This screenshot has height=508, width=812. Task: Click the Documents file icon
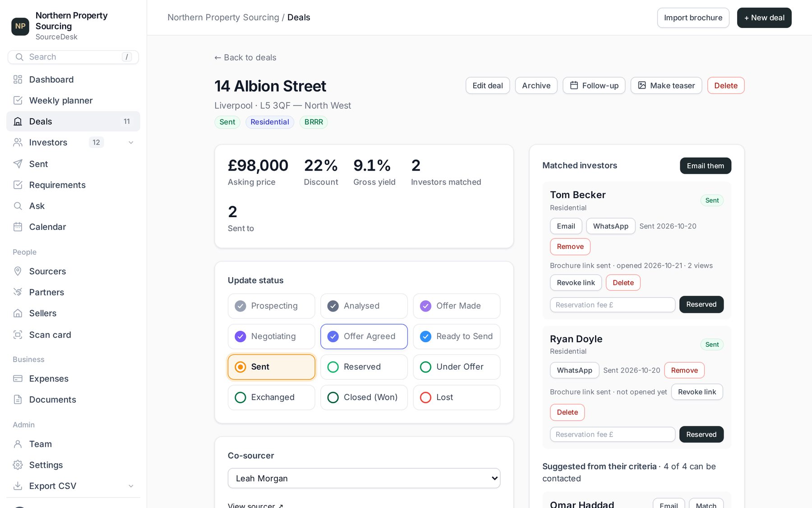pos(18,400)
